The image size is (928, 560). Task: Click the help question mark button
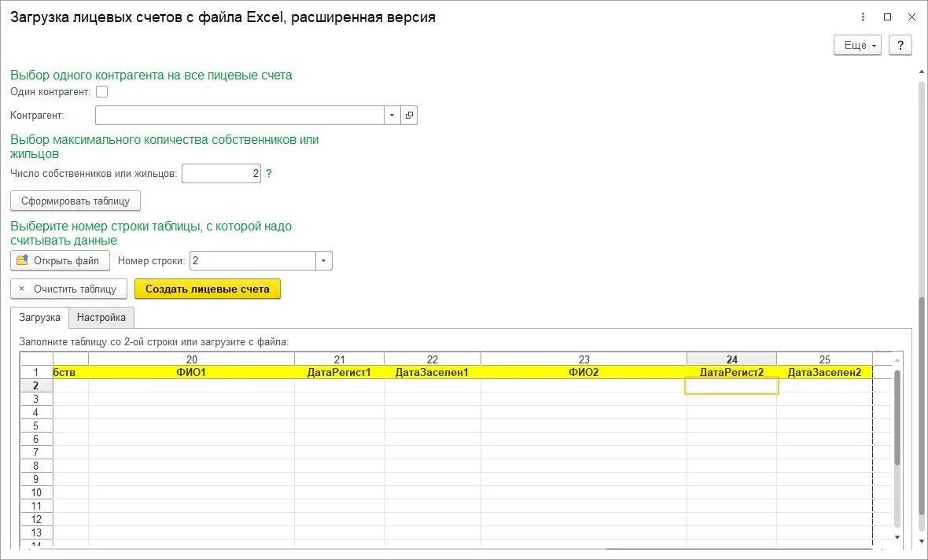click(x=900, y=45)
